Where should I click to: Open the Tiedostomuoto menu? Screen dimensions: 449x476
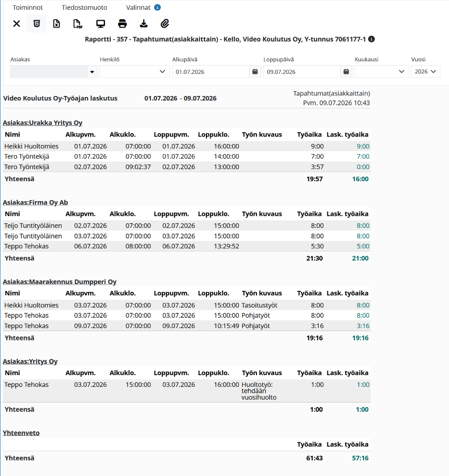click(84, 7)
